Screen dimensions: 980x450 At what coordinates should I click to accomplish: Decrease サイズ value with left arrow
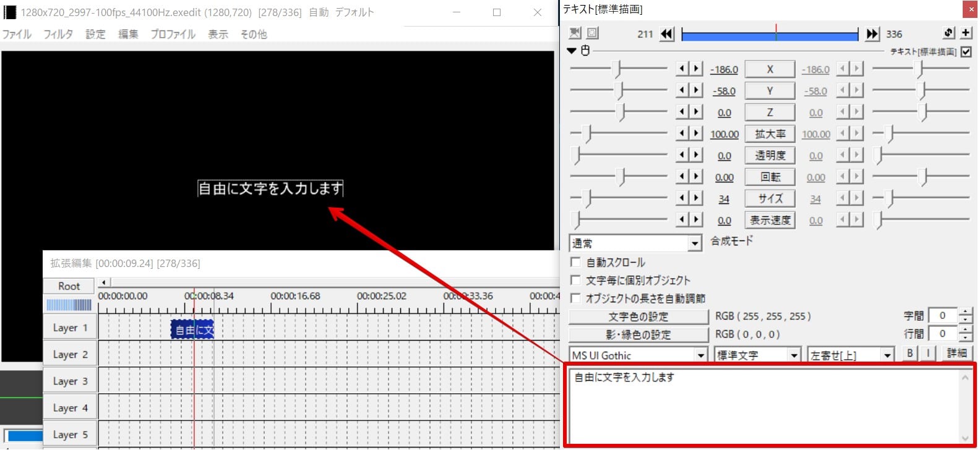pyautogui.click(x=682, y=198)
